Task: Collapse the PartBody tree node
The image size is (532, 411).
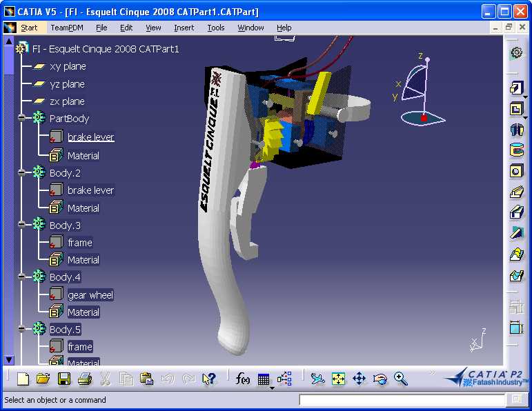Action: tap(21, 118)
